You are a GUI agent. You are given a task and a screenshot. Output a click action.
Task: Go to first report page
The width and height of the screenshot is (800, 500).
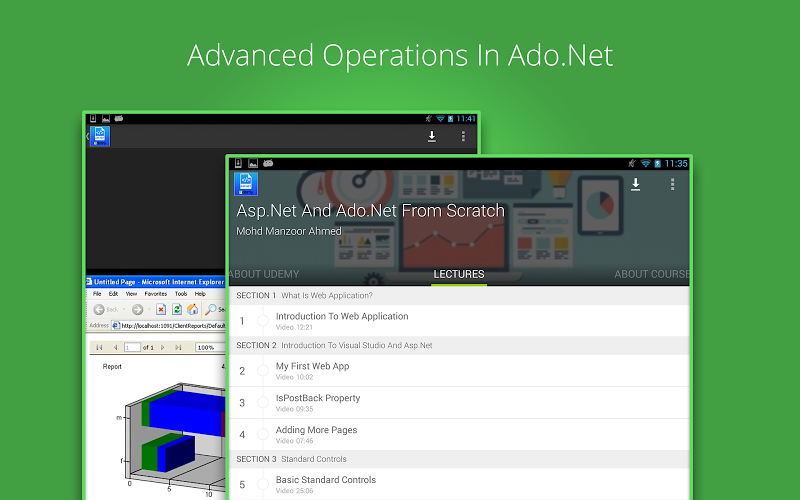(99, 347)
